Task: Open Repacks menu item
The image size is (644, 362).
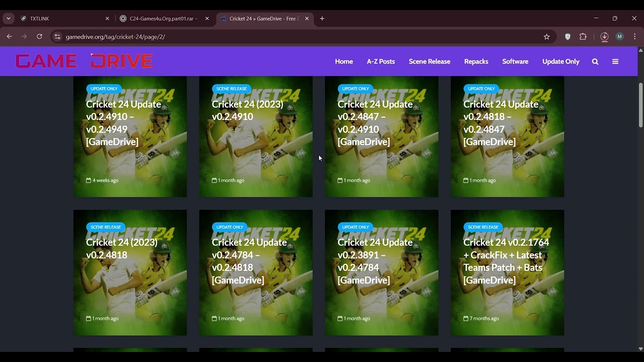Action: click(476, 61)
